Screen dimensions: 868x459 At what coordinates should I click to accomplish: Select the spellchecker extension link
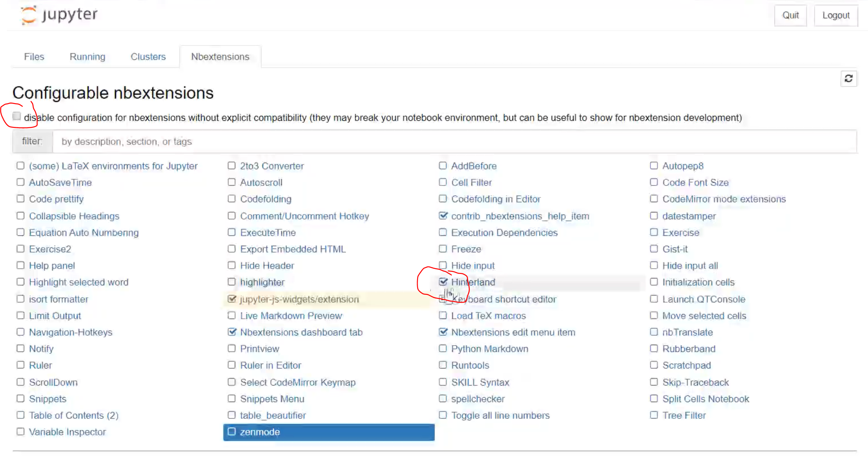coord(478,399)
